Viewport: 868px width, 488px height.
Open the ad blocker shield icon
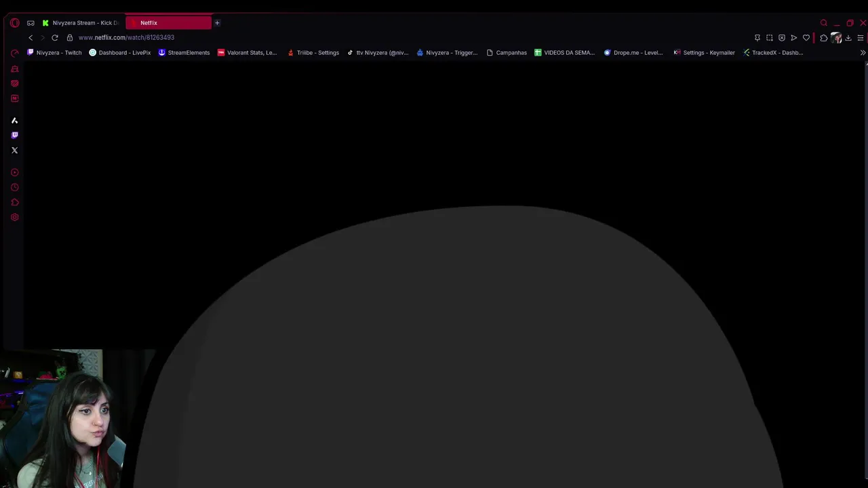(782, 38)
